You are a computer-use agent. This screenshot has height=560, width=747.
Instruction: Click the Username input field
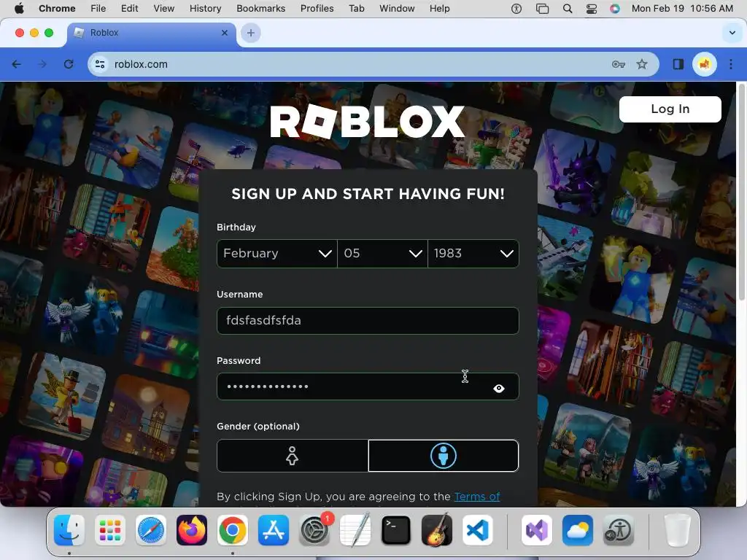368,321
